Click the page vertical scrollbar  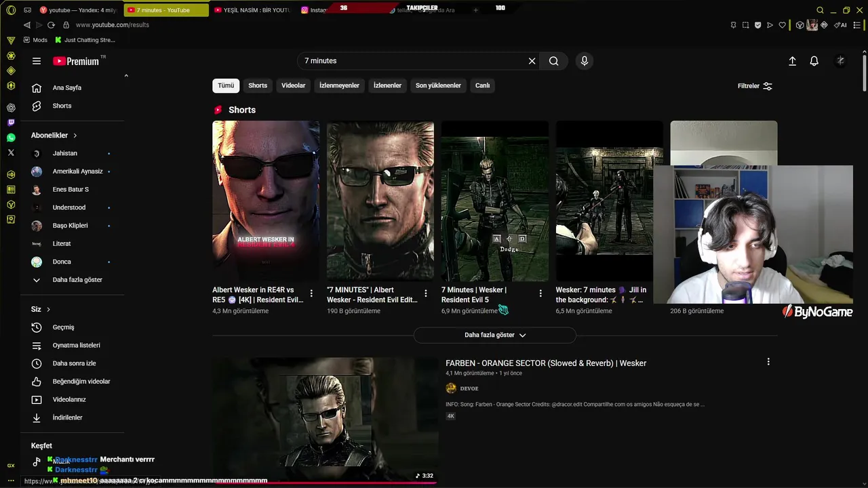pos(865,75)
